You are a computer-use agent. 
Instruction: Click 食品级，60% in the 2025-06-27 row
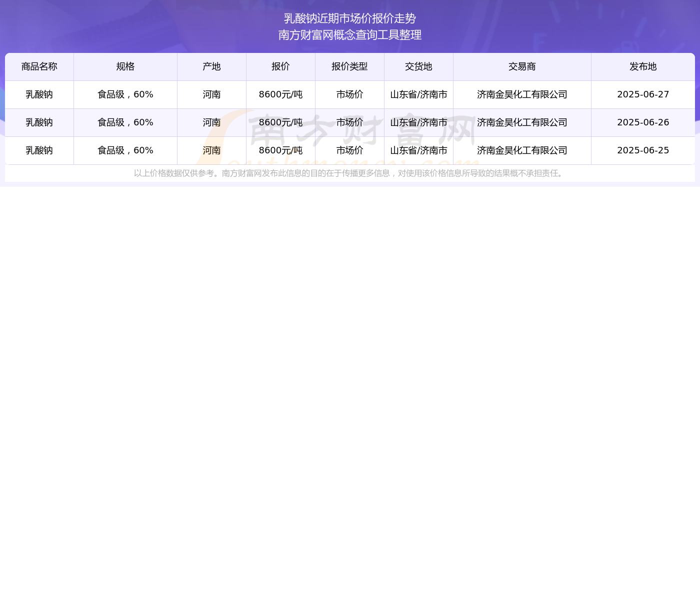click(125, 94)
